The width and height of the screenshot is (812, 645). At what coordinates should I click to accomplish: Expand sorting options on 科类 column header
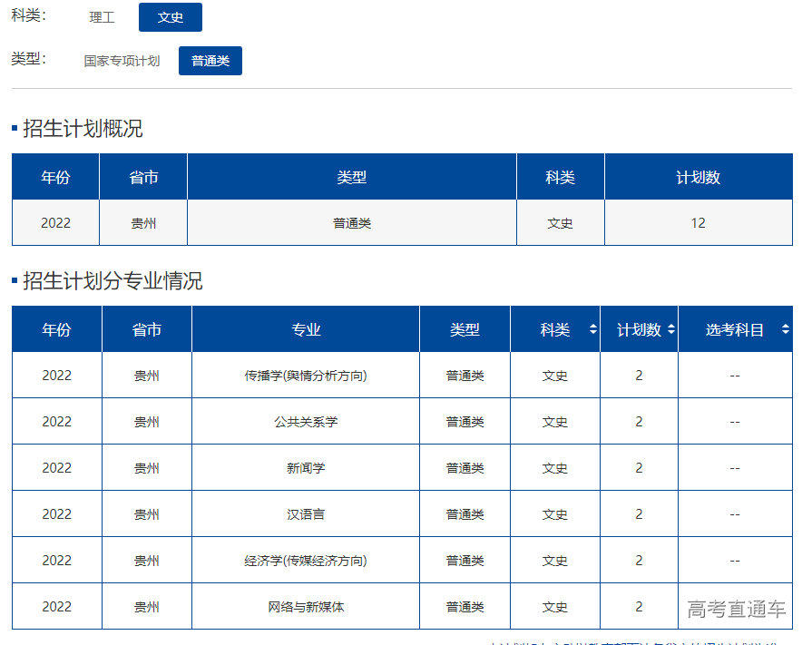592,328
